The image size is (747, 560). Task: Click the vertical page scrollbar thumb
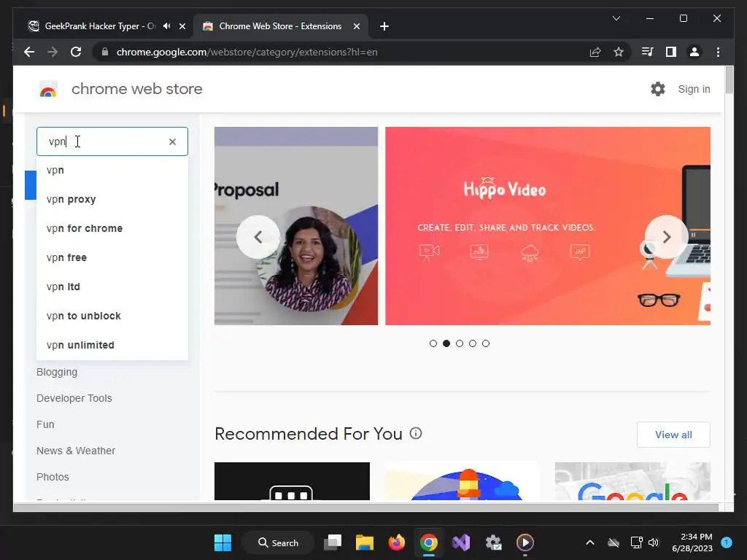[729, 80]
